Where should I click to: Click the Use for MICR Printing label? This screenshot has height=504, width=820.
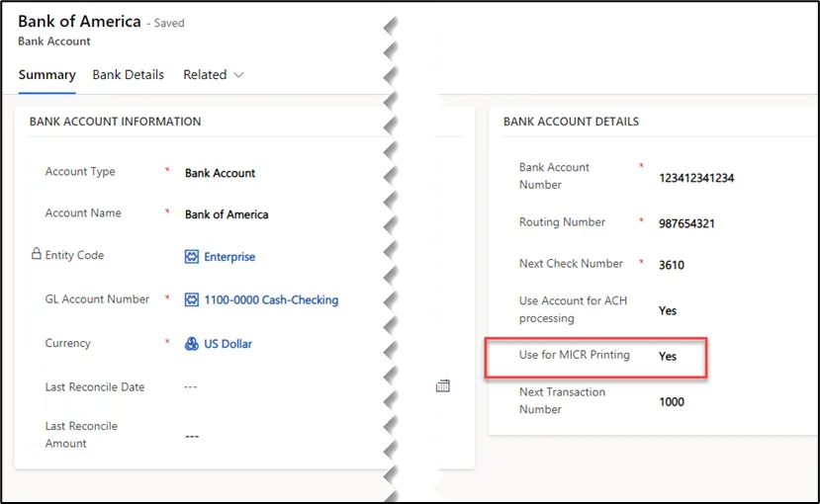575,355
